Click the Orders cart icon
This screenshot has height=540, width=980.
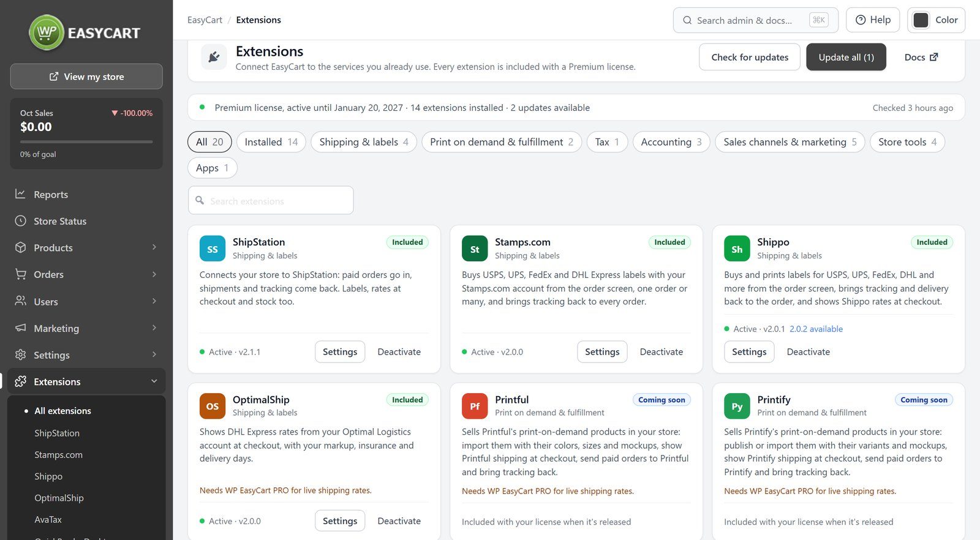pos(21,274)
